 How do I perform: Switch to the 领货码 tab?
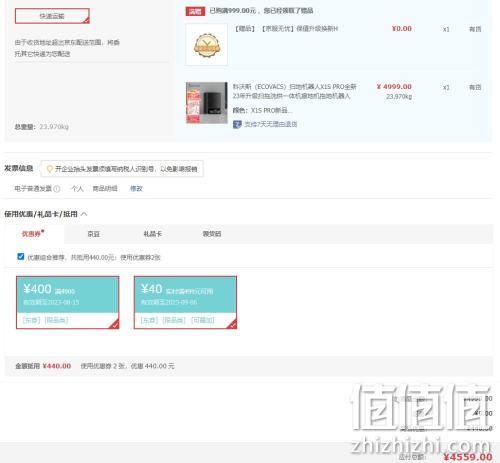pyautogui.click(x=212, y=234)
